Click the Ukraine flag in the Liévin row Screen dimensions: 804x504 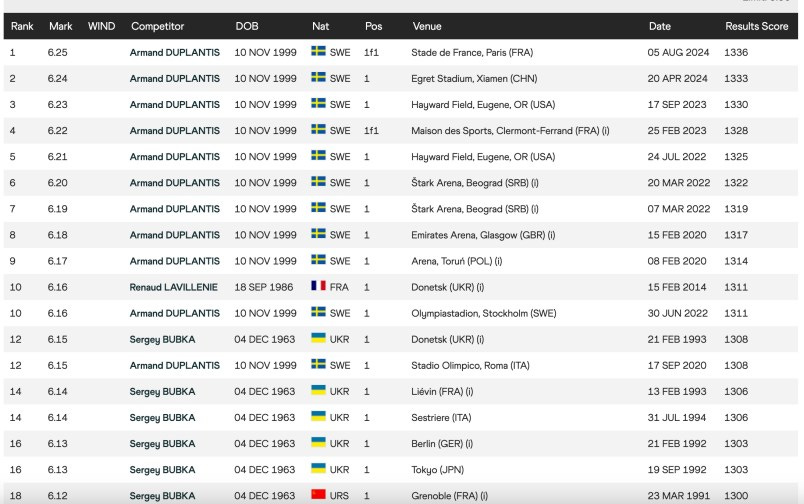(x=318, y=390)
